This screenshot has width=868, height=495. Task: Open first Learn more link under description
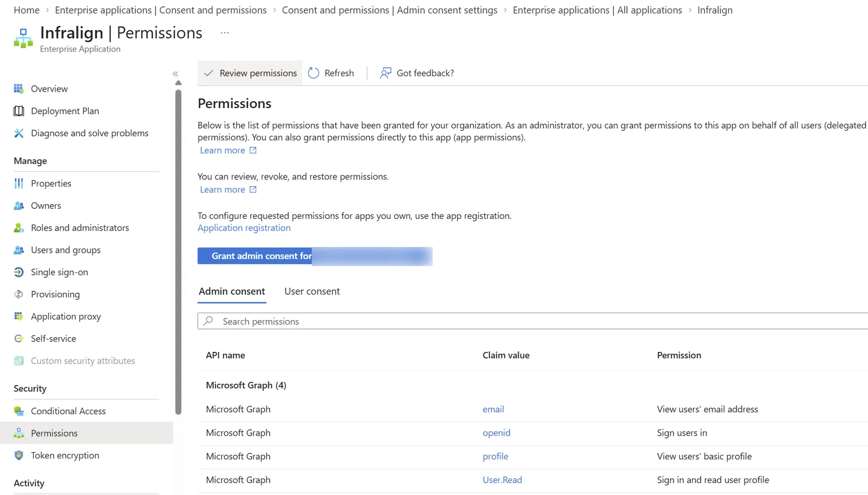pyautogui.click(x=223, y=151)
